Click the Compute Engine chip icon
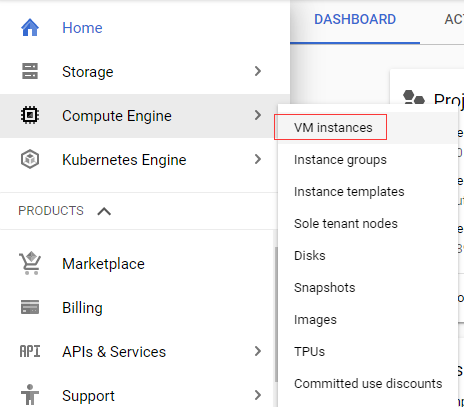Image resolution: width=464 pixels, height=407 pixels. click(30, 115)
